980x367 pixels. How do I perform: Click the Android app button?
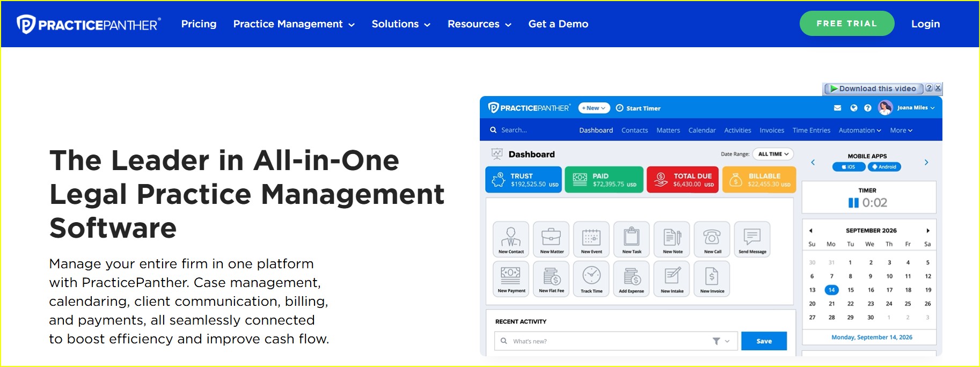[884, 167]
